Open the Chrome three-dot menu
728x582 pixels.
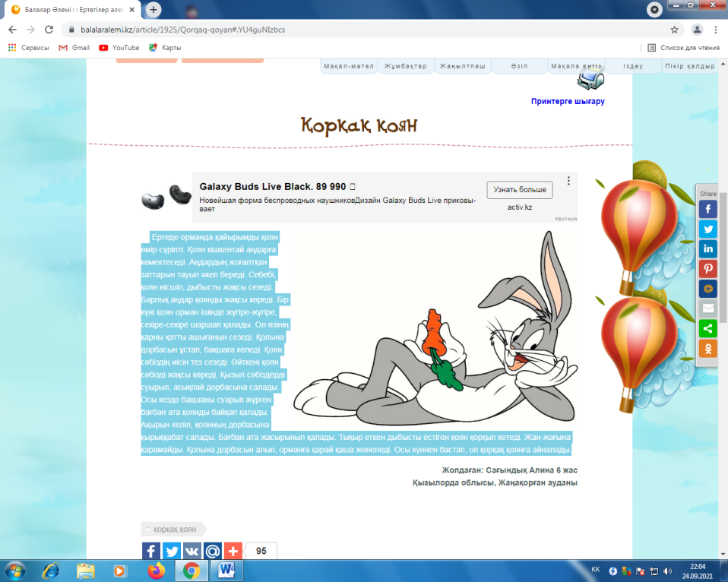click(716, 30)
